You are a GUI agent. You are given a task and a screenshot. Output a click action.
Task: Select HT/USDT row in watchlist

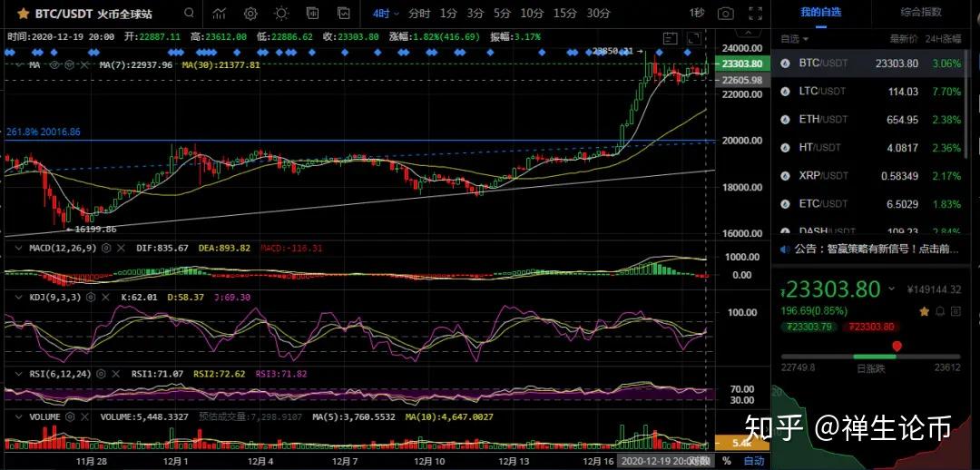pos(870,148)
